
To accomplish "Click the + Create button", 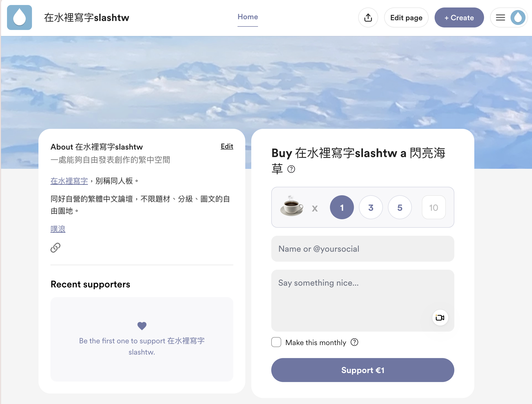I will point(459,17).
